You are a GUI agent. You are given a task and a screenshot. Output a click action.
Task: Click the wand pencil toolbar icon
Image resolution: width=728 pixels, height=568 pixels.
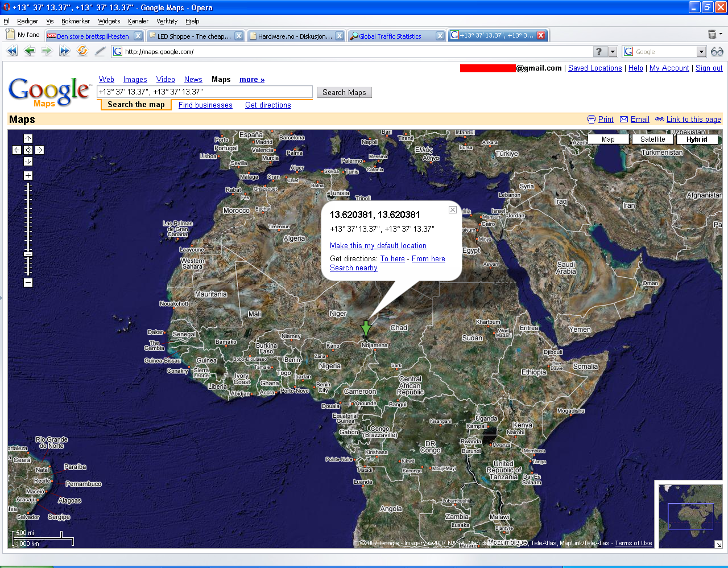(x=100, y=51)
